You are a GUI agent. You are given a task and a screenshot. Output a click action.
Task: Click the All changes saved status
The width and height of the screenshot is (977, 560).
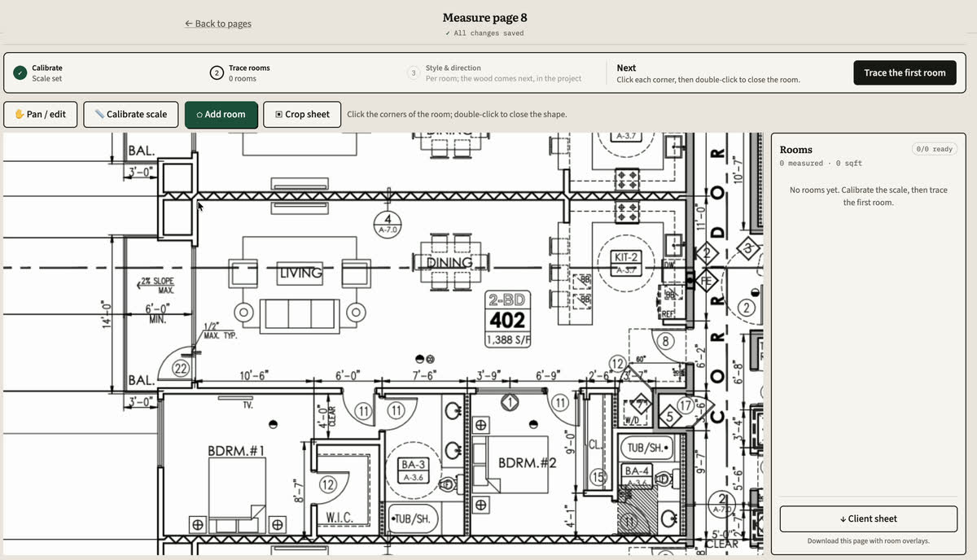[x=485, y=33]
